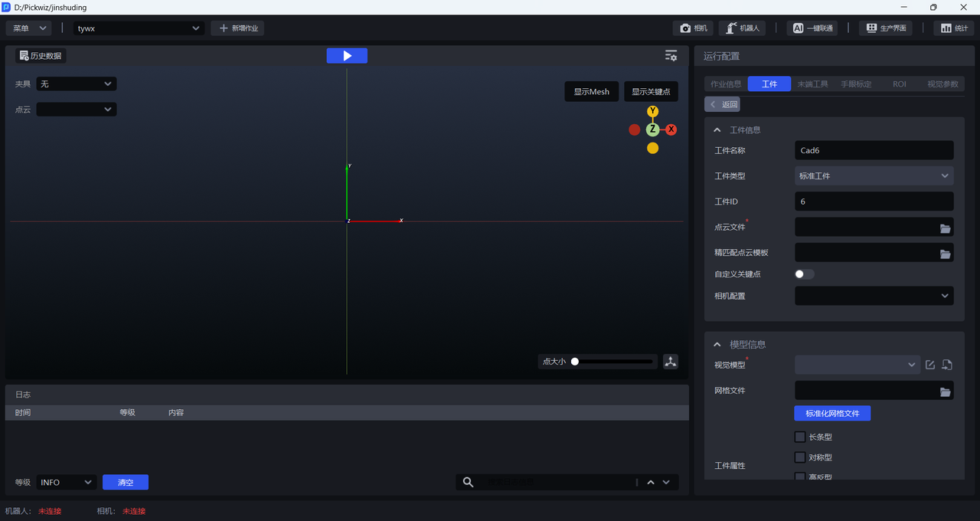Open the 相机配置 dropdown
This screenshot has height=521, width=980.
[874, 296]
